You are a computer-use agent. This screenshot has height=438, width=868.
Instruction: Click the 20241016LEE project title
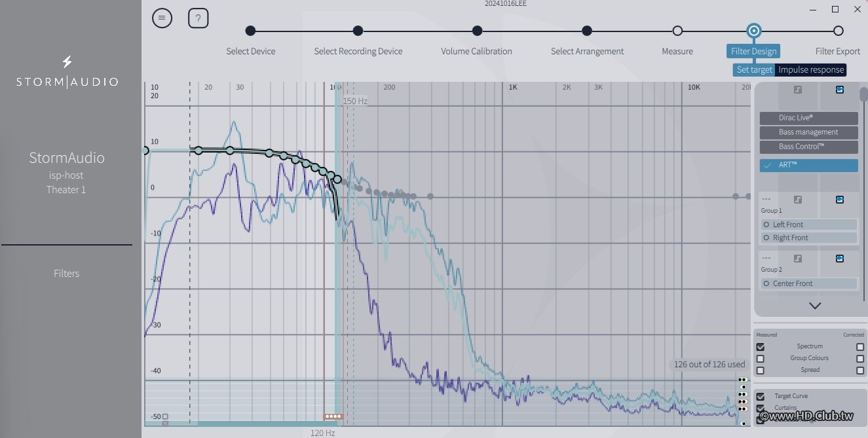tap(504, 4)
